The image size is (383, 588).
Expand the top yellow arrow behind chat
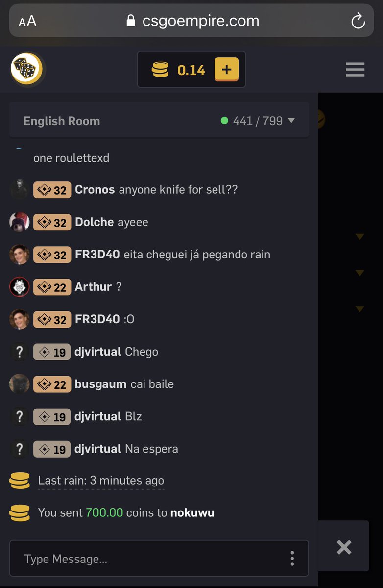click(360, 237)
